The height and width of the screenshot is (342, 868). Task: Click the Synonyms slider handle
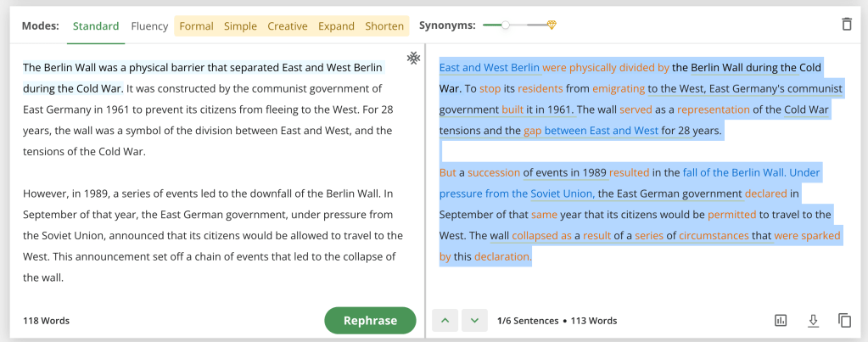coord(506,25)
